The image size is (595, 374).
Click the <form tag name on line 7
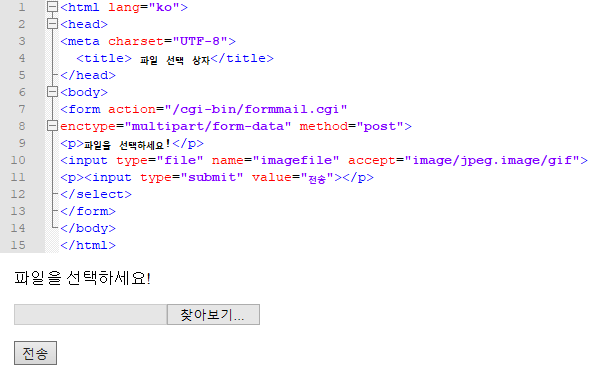pos(80,109)
